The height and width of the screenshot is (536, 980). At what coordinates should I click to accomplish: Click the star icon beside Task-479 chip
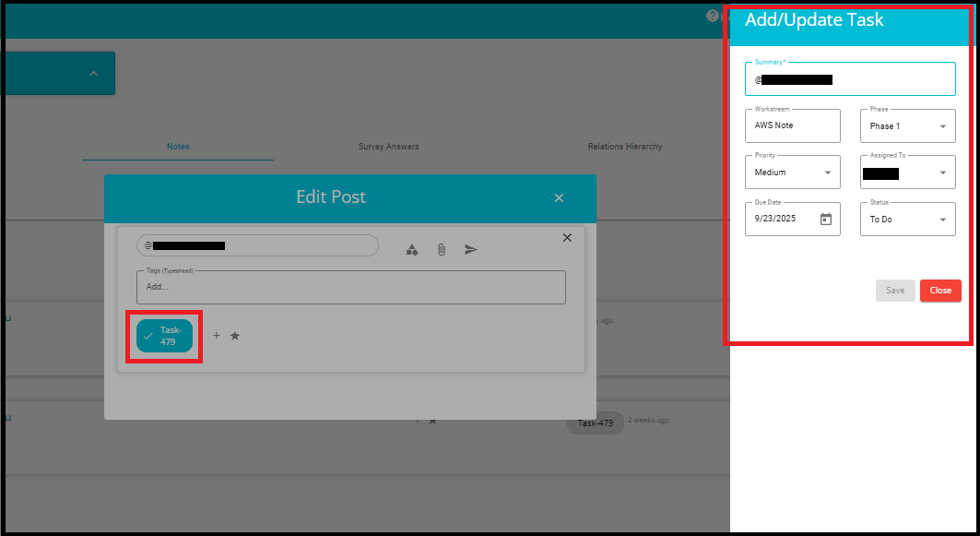[x=235, y=336]
